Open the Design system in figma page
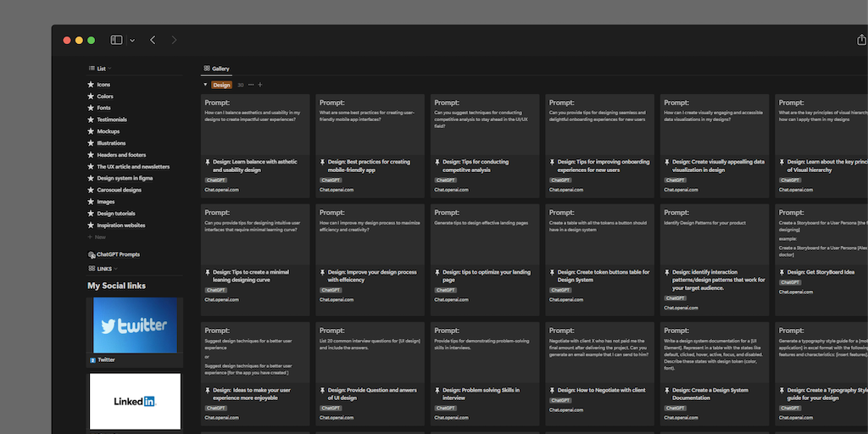 [125, 178]
